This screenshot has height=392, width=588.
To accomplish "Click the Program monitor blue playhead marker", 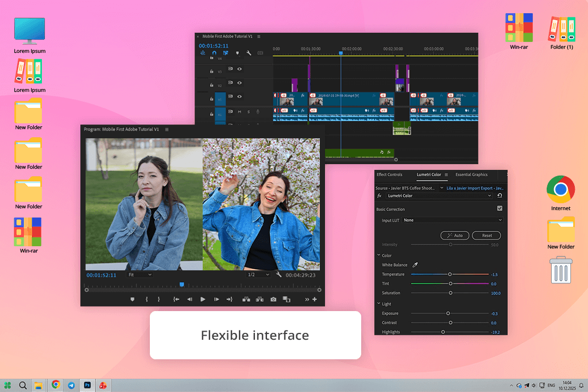I will point(182,285).
